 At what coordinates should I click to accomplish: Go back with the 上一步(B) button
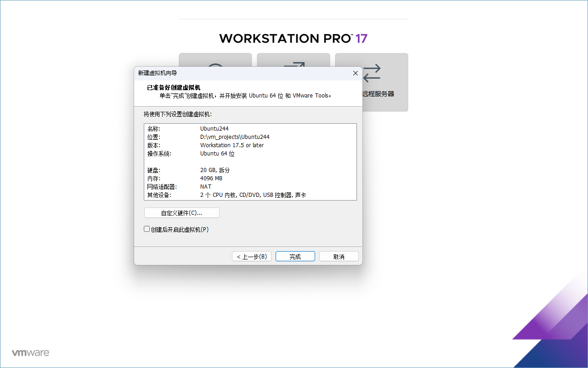click(252, 256)
